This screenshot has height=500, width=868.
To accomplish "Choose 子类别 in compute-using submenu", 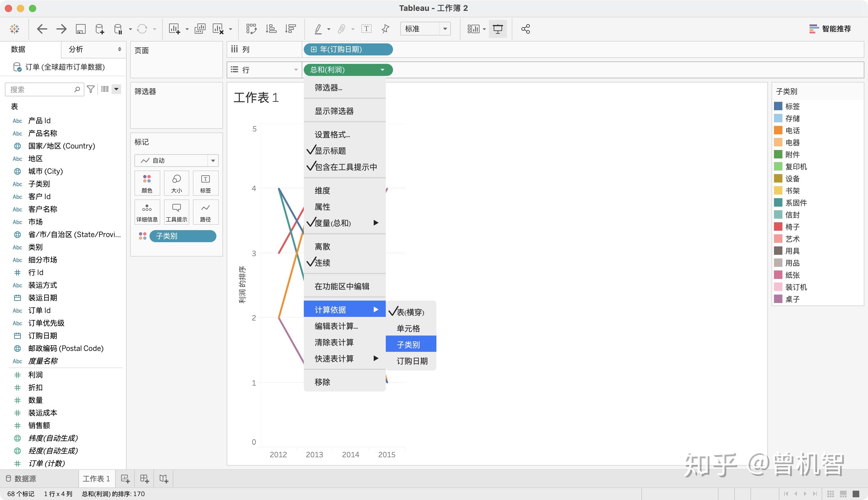I will pyautogui.click(x=408, y=345).
